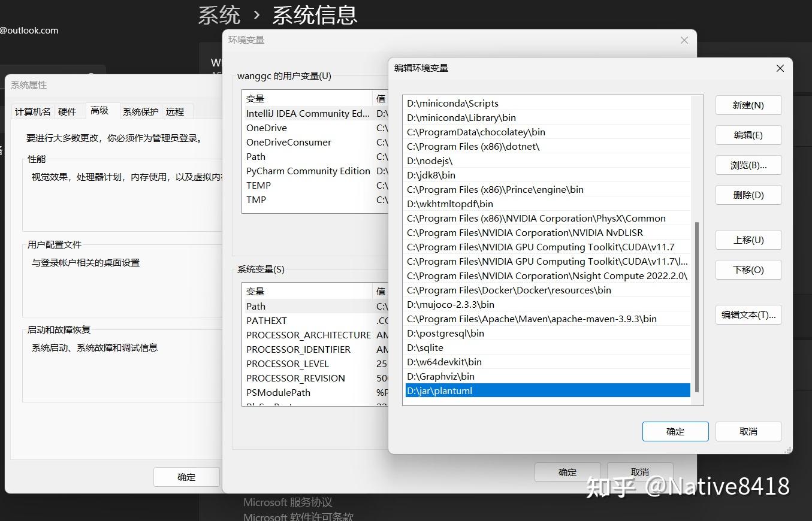Delete selected entry using 删除(D)

point(747,195)
